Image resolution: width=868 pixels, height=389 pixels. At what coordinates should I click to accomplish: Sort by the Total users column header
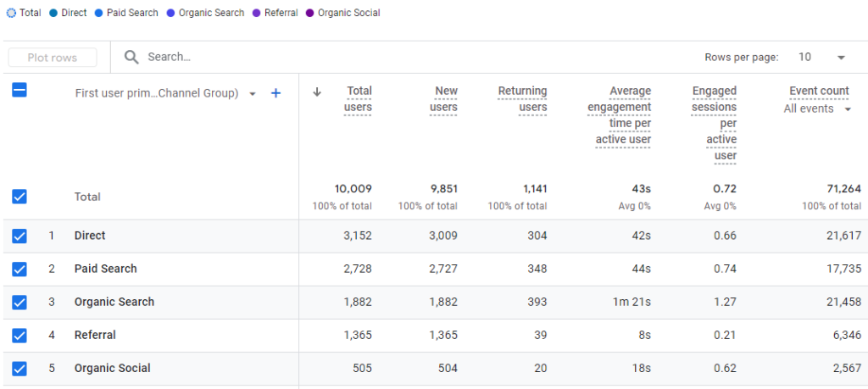click(358, 99)
